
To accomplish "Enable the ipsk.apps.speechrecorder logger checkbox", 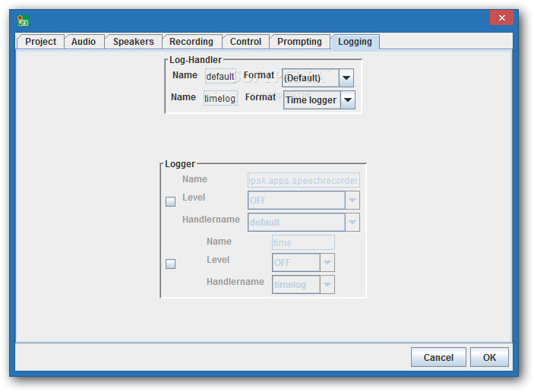I will click(x=171, y=201).
